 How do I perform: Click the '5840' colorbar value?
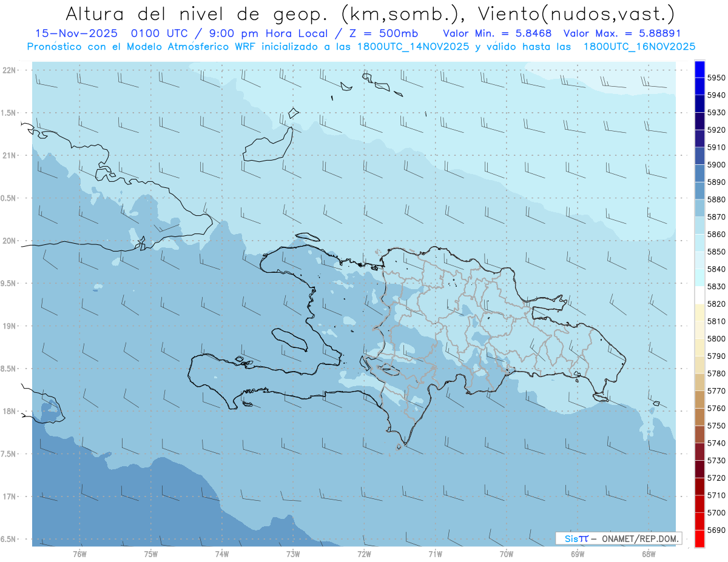(716, 269)
